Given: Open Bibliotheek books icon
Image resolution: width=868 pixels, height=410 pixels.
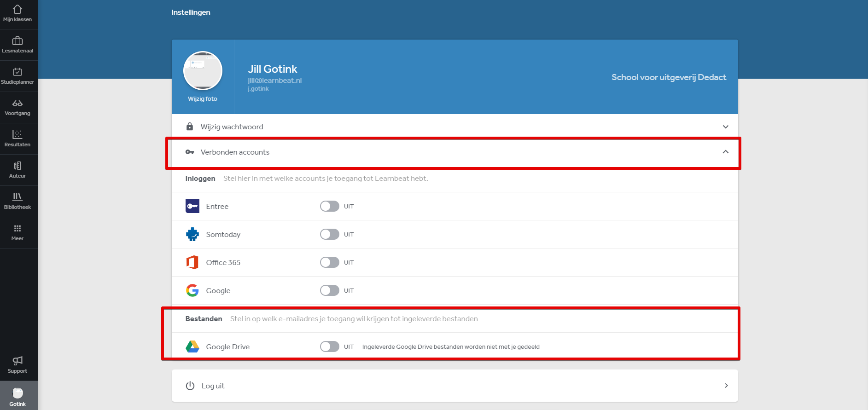Looking at the screenshot, I should pos(17,197).
